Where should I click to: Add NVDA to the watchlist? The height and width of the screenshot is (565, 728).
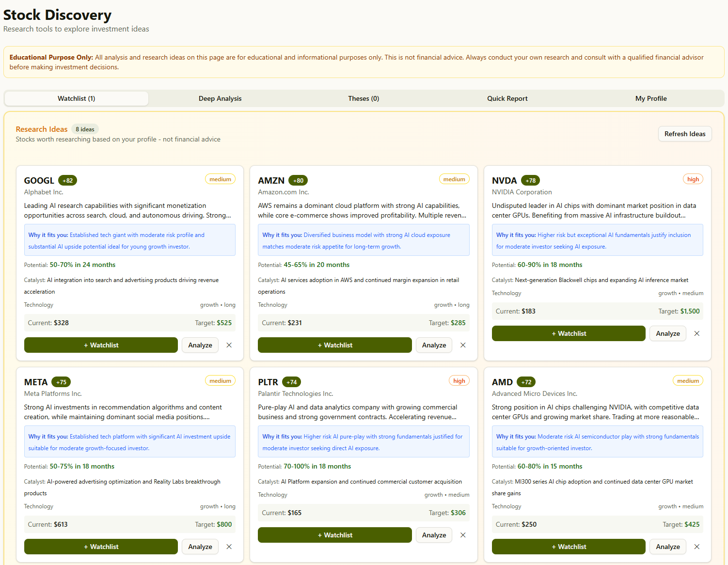coord(569,333)
